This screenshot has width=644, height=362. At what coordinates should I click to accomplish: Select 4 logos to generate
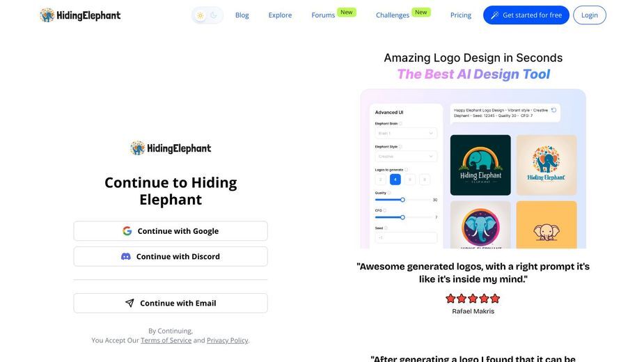click(395, 180)
